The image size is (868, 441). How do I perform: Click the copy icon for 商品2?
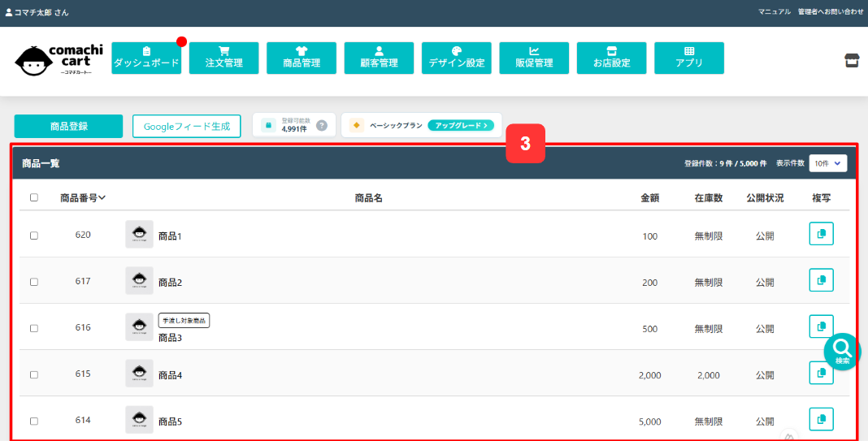(821, 280)
